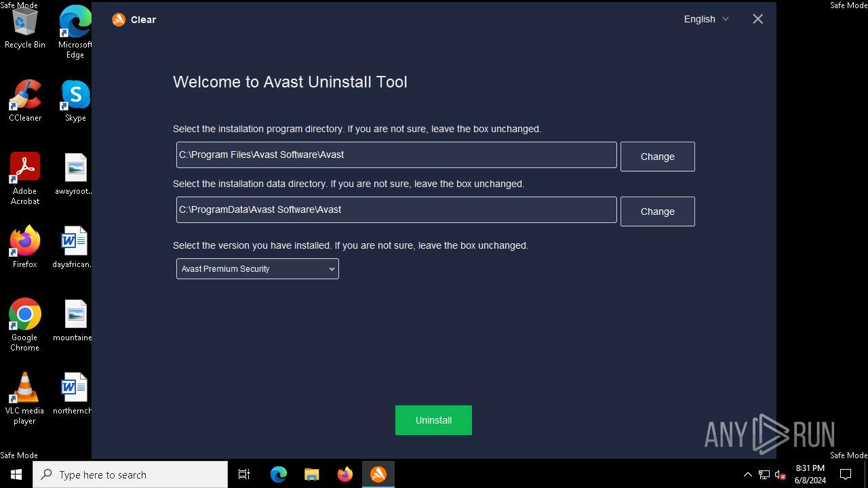Launch Firefox from the taskbar
The width and height of the screenshot is (868, 488).
[345, 474]
